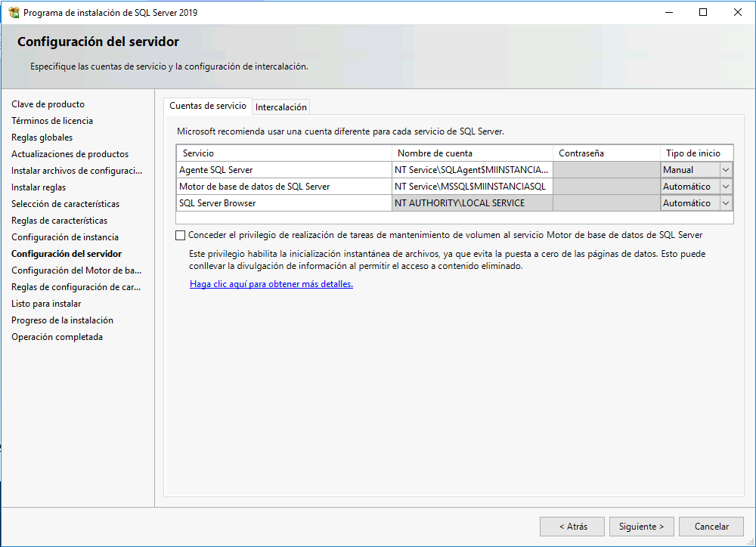Click the password field for Motor de base de datos

(x=606, y=187)
